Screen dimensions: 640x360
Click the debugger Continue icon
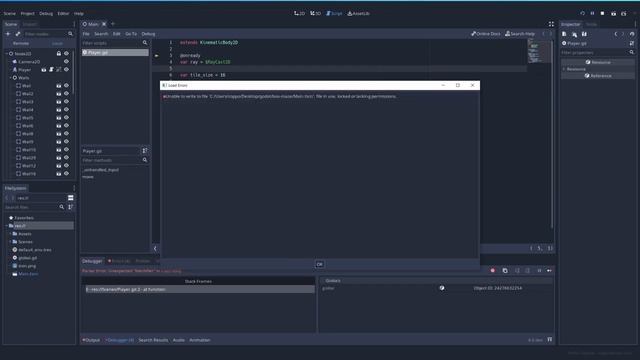tap(549, 271)
